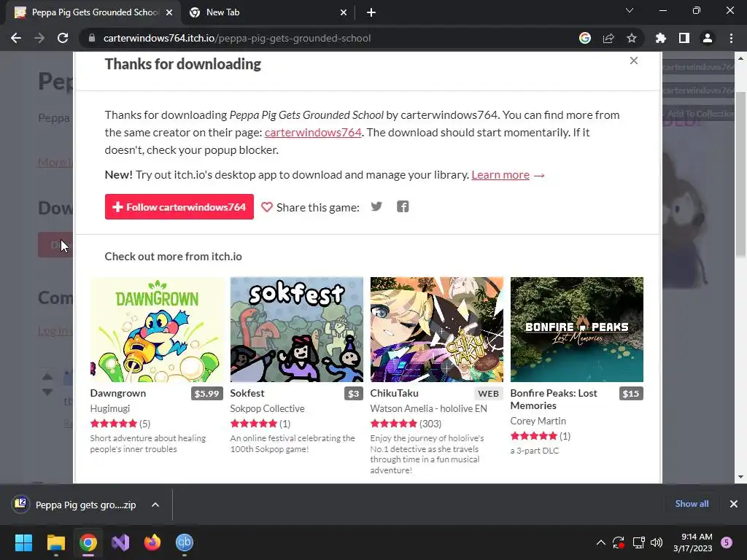Click the Google icon in address bar

(x=585, y=38)
